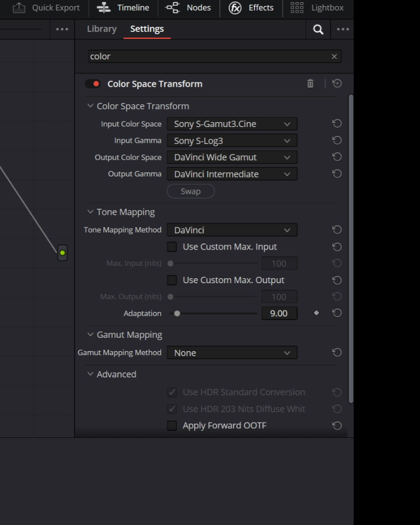The height and width of the screenshot is (525, 420).
Task: Open the Gamut Mapping Method dropdown
Action: 232,353
